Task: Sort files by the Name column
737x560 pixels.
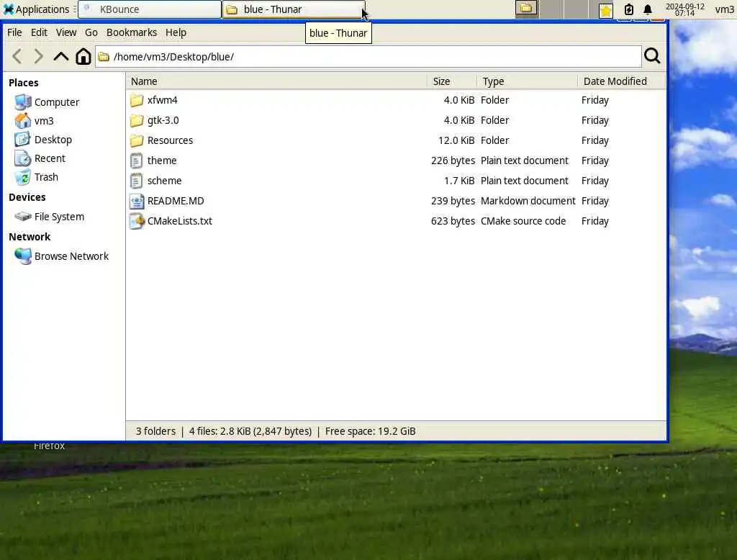Action: point(277,81)
